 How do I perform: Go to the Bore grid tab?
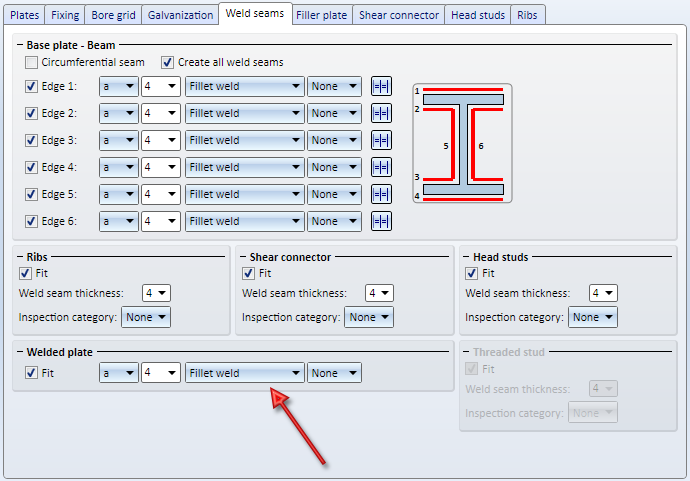pos(113,15)
